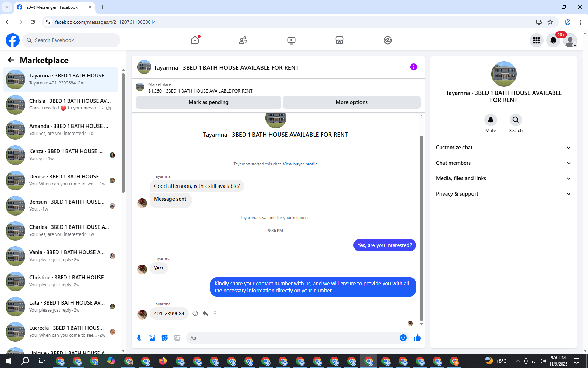Open the Vania conversation
Image resolution: width=588 pixels, height=368 pixels.
pyautogui.click(x=61, y=256)
